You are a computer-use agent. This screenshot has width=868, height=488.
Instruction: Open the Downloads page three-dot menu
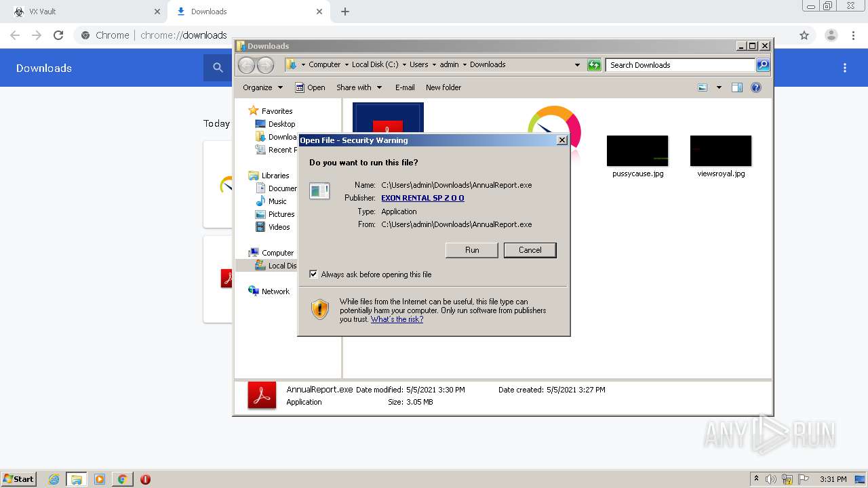(x=845, y=68)
